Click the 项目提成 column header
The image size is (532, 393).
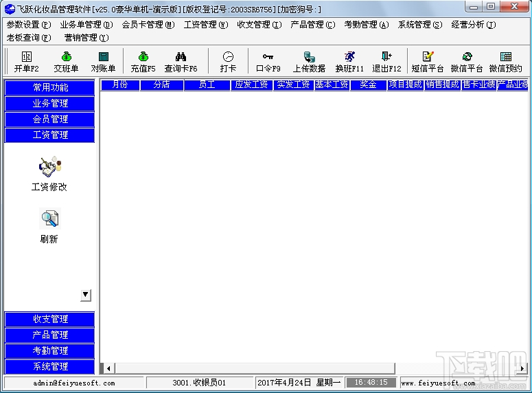pyautogui.click(x=406, y=85)
